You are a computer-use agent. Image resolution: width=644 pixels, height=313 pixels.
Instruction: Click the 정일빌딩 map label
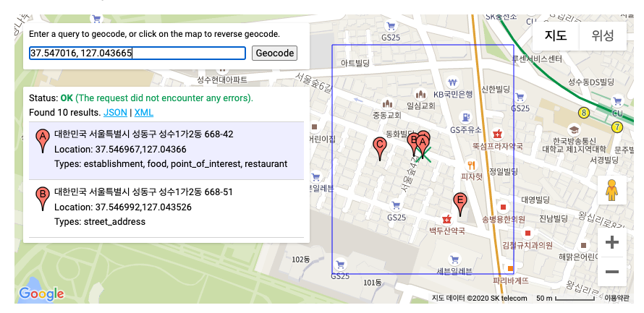coord(504,171)
